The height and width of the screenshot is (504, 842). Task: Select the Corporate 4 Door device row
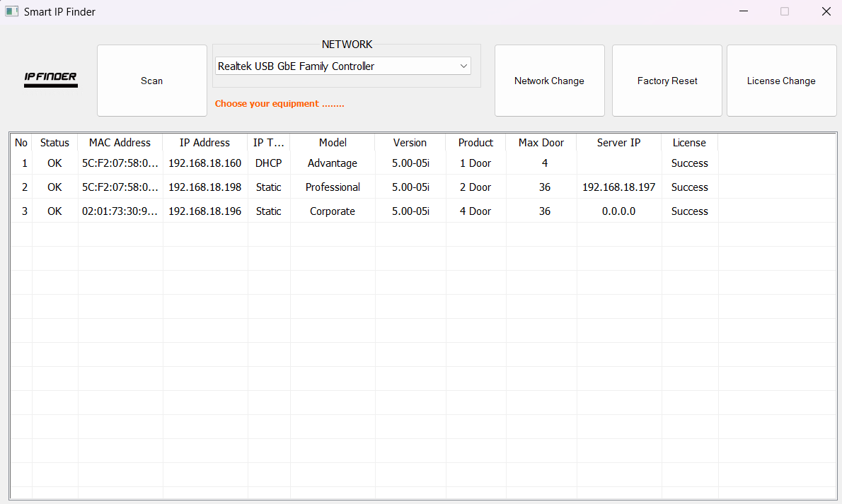(x=333, y=211)
